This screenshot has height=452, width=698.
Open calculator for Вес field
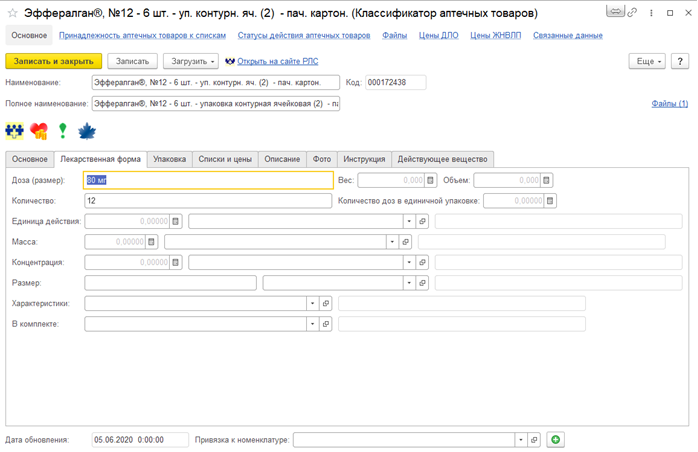(x=430, y=180)
